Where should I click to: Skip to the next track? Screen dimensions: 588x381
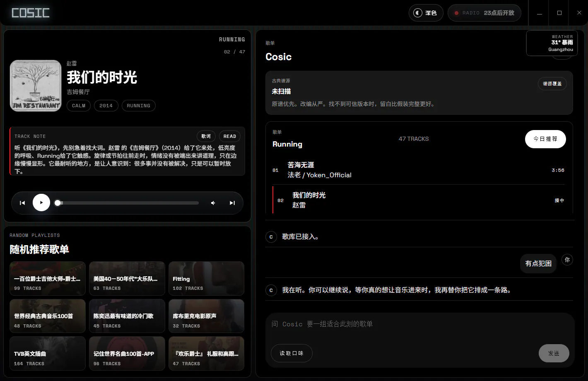pyautogui.click(x=232, y=203)
